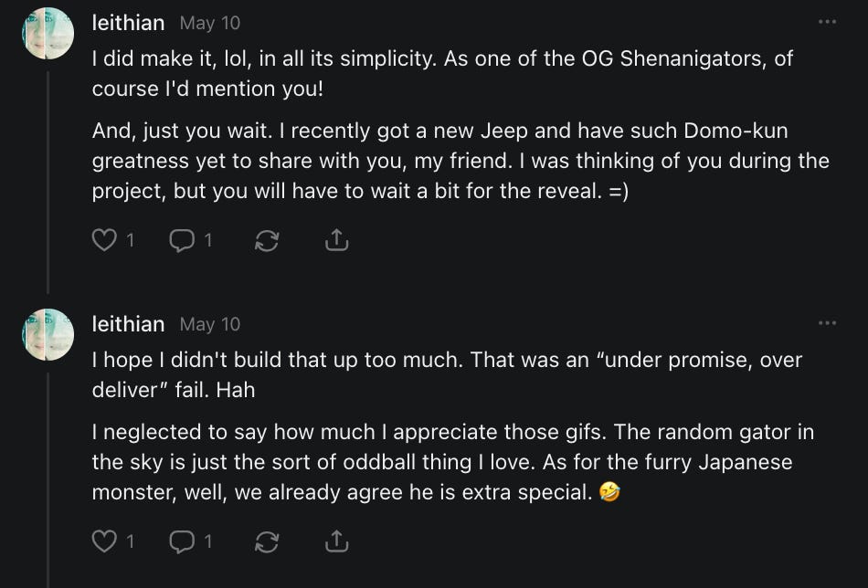This screenshot has width=868, height=588.
Task: Share the second leithian comment
Action: pyautogui.click(x=336, y=541)
